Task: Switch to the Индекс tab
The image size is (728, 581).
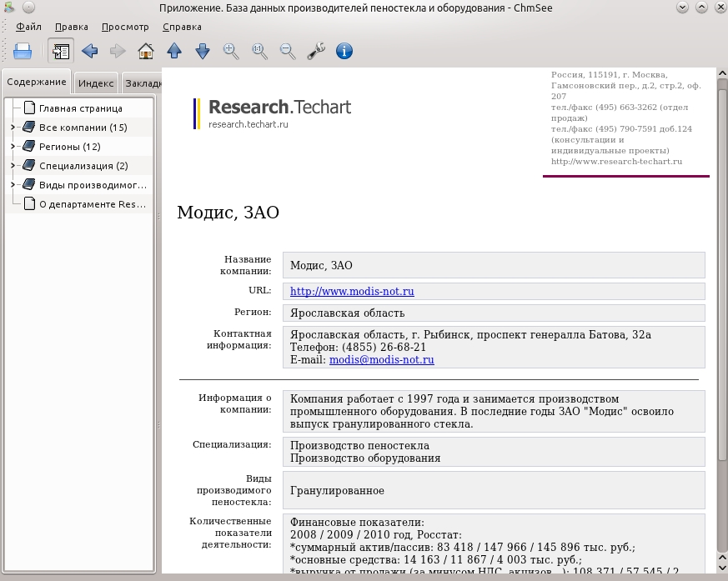Action: pos(96,83)
